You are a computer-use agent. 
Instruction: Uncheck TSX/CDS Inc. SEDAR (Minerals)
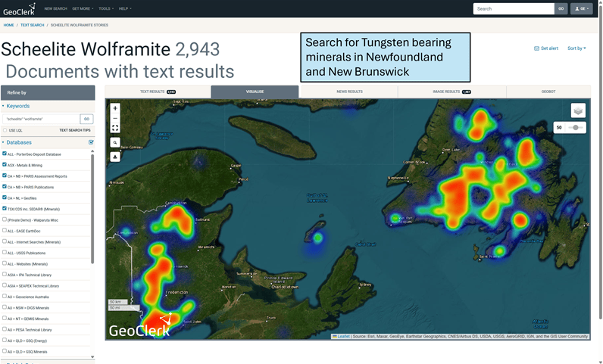click(5, 208)
